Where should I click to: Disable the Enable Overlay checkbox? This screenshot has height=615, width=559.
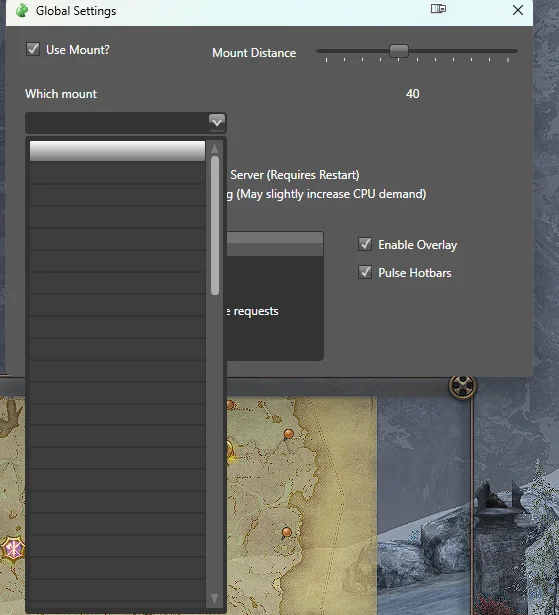click(365, 244)
